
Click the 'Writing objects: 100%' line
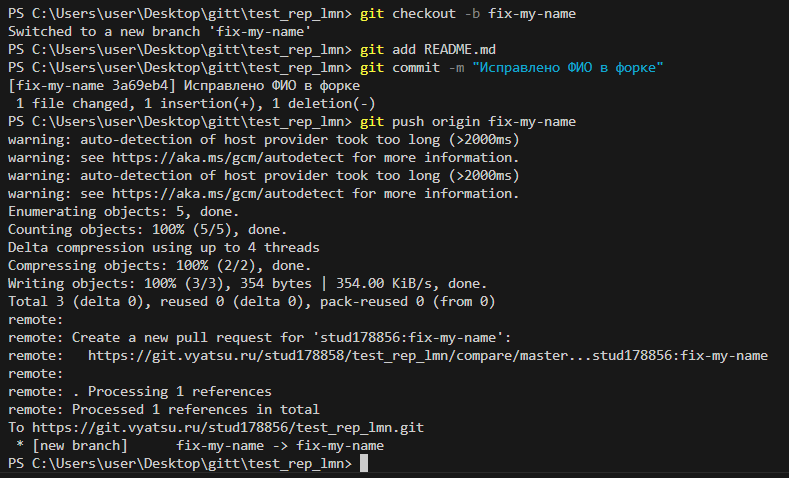(x=247, y=283)
